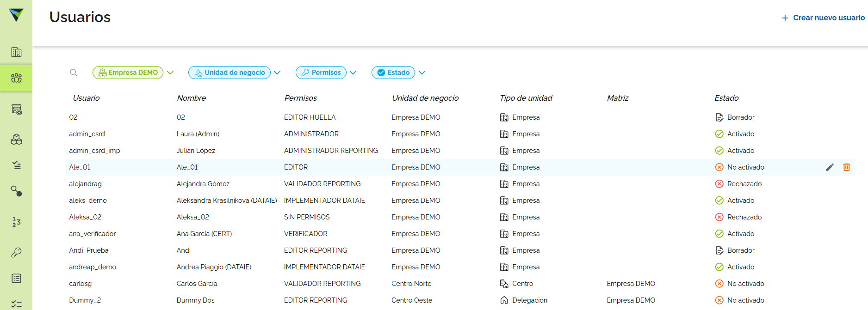Create a new user with Crear nuevo usuario
This screenshot has height=310, width=868.
[x=823, y=18]
